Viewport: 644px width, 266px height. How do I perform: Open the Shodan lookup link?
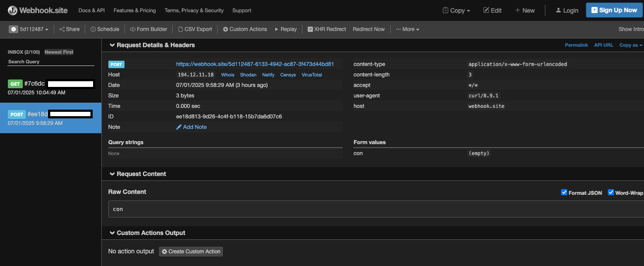(248, 75)
